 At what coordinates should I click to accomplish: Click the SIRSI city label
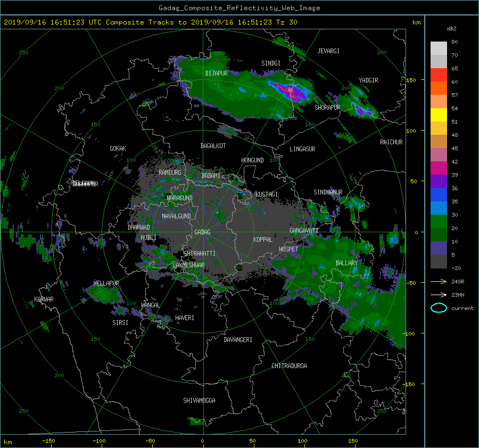click(x=120, y=323)
